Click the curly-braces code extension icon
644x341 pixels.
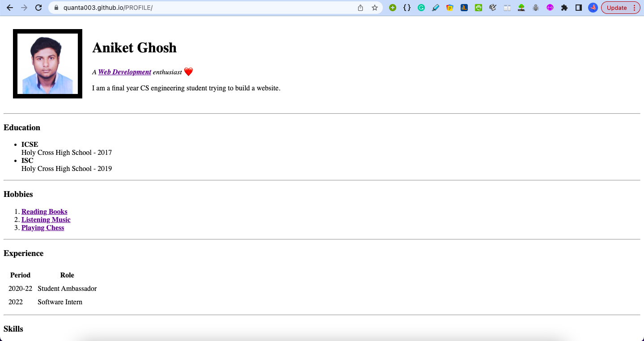click(x=407, y=8)
